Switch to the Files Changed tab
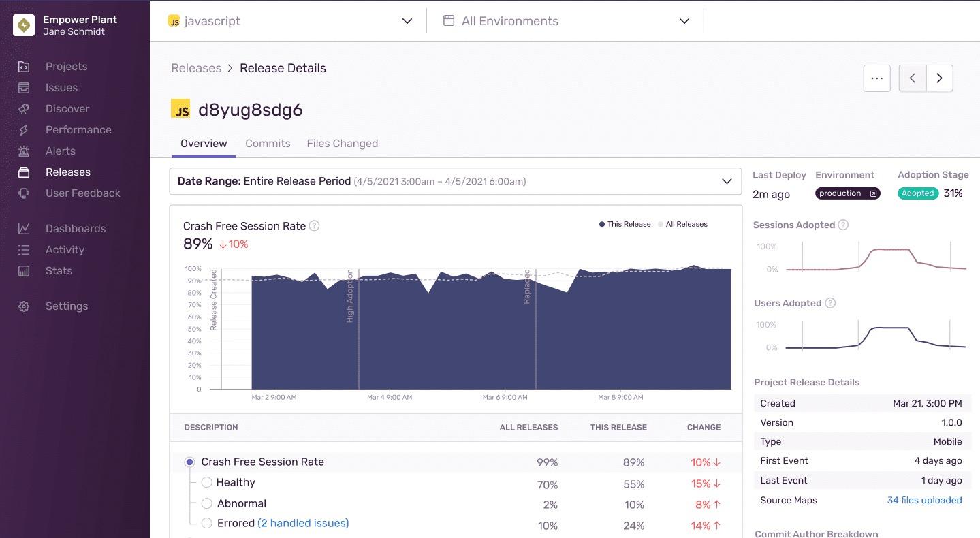980x538 pixels. (x=342, y=144)
